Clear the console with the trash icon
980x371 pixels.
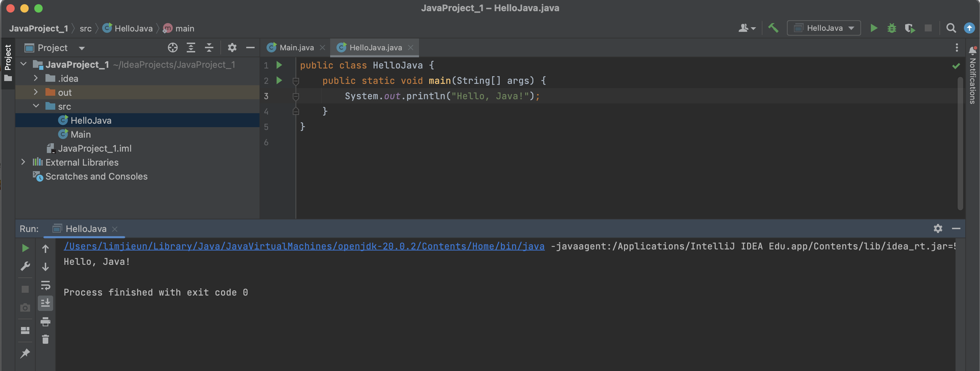click(x=45, y=339)
